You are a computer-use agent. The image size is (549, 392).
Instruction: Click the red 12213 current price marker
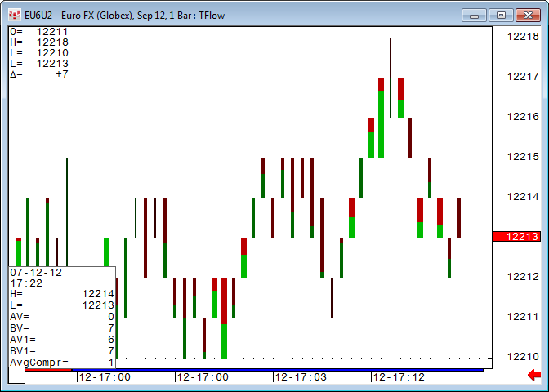[x=519, y=237]
